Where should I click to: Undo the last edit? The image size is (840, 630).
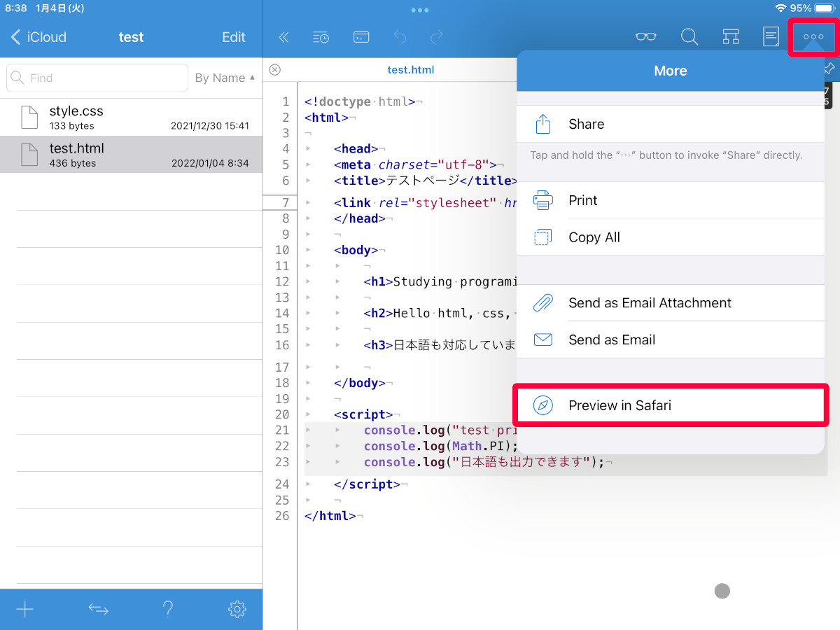[400, 37]
